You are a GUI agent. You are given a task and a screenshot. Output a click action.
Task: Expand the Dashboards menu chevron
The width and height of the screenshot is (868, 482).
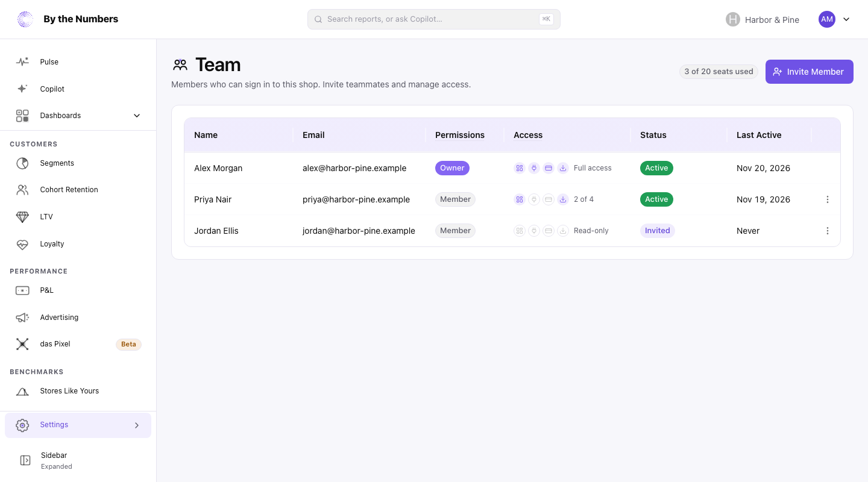(137, 116)
